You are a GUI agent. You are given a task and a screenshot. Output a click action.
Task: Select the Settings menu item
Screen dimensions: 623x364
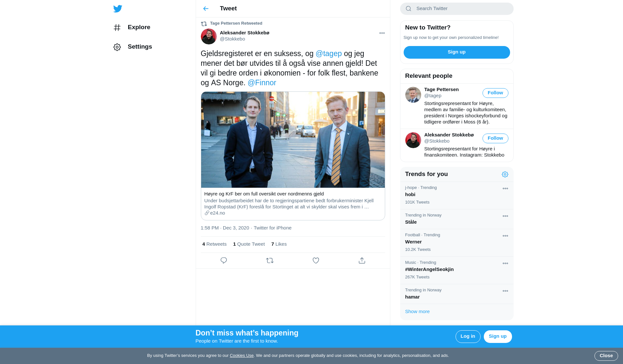[133, 47]
